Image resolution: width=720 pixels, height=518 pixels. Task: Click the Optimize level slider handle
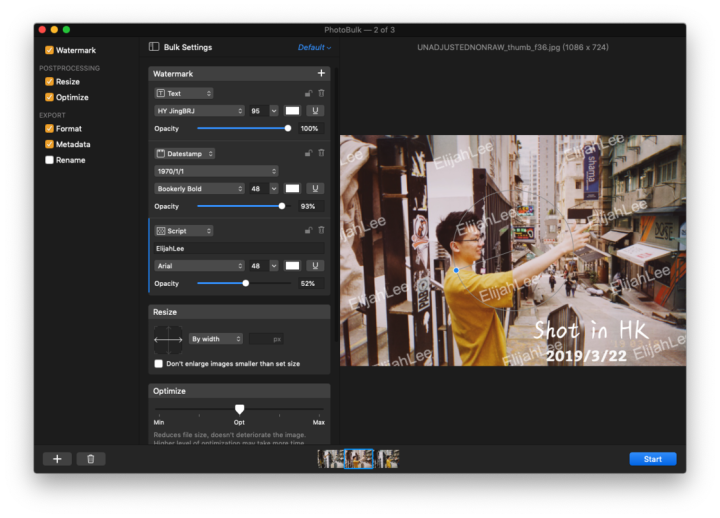click(x=239, y=409)
